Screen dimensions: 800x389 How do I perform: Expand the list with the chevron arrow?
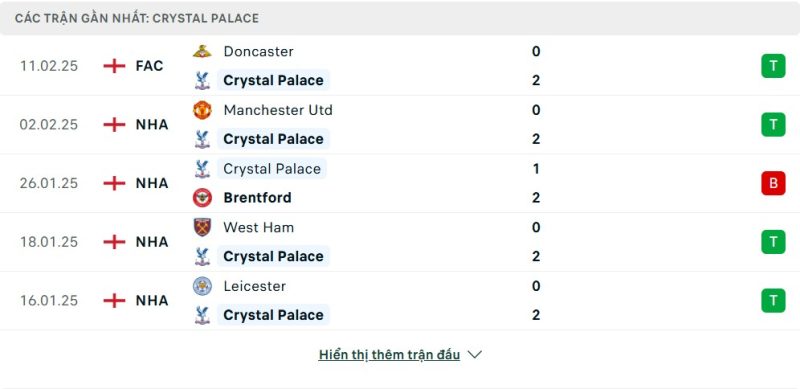click(x=474, y=354)
